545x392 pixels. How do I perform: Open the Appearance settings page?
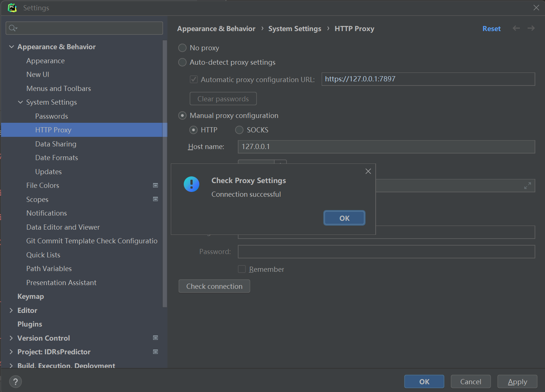point(45,61)
